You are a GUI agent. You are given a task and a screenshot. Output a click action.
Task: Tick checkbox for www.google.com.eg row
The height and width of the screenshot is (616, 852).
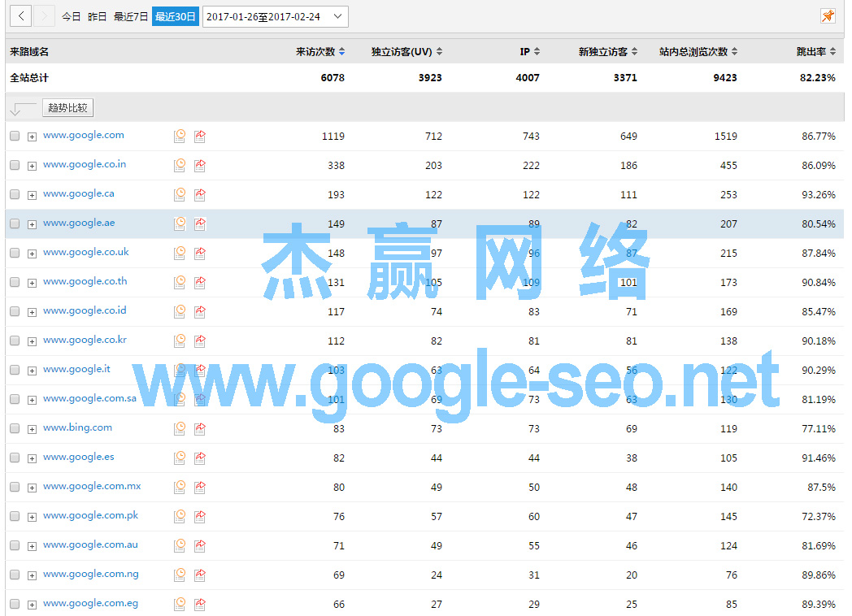click(x=15, y=604)
